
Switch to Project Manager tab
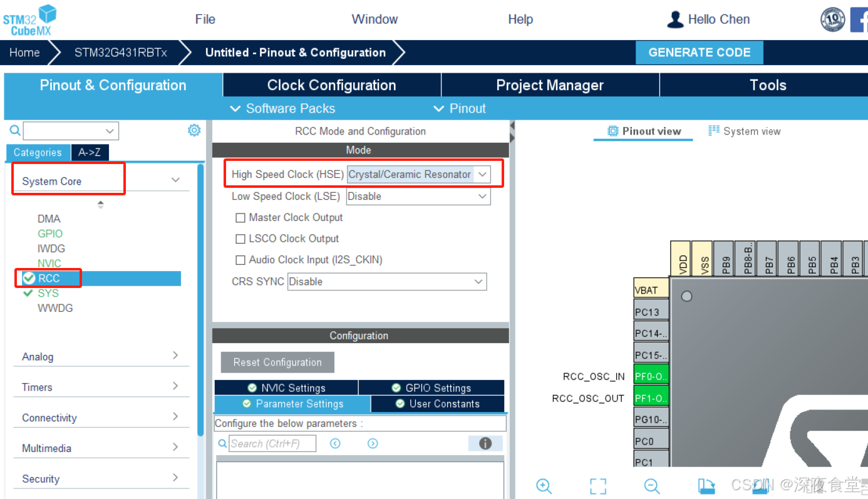pos(550,85)
